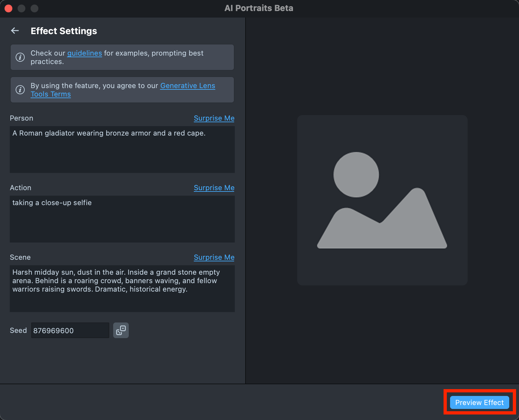Open the guidelines link
The width and height of the screenshot is (519, 420).
tap(85, 53)
